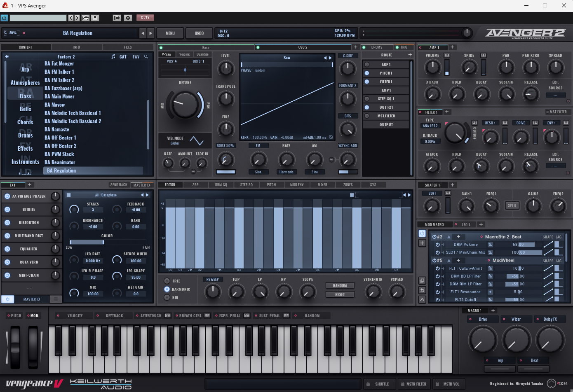This screenshot has width=573, height=392.
Task: Collapse the #2 MacroBtn group triangle
Action: point(449,237)
